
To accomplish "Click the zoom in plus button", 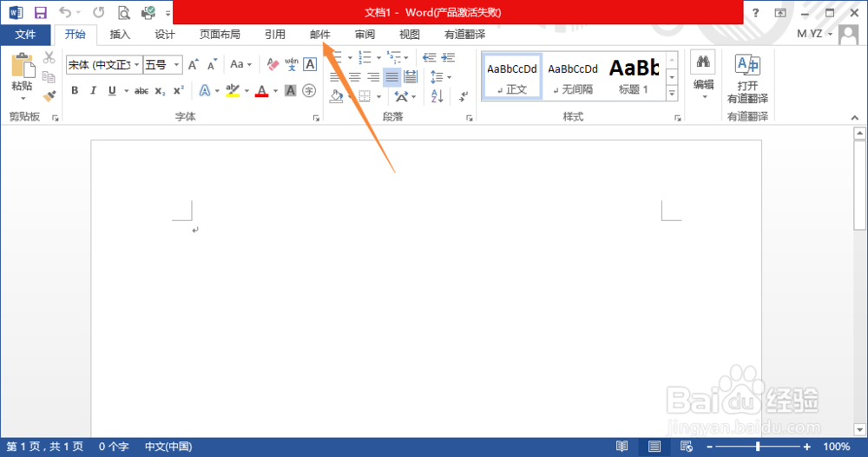I will [807, 446].
